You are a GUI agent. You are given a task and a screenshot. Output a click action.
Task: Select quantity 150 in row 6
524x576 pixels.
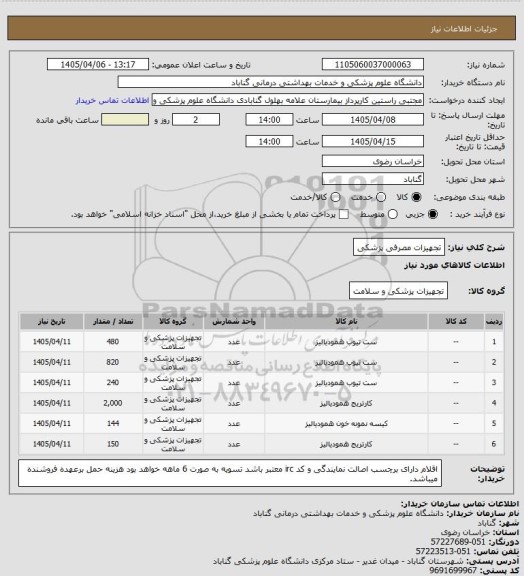click(x=113, y=444)
